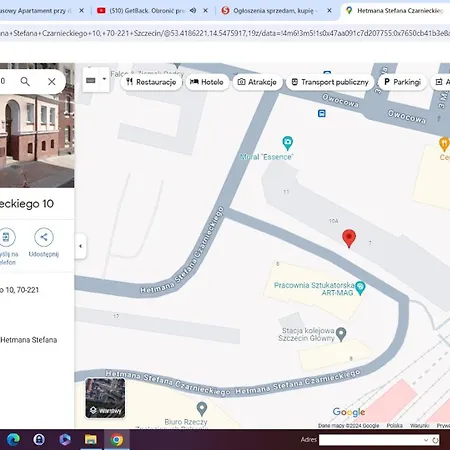Image resolution: width=450 pixels, height=450 pixels.
Task: Open the Warunki link at map bottom
Action: click(x=419, y=426)
